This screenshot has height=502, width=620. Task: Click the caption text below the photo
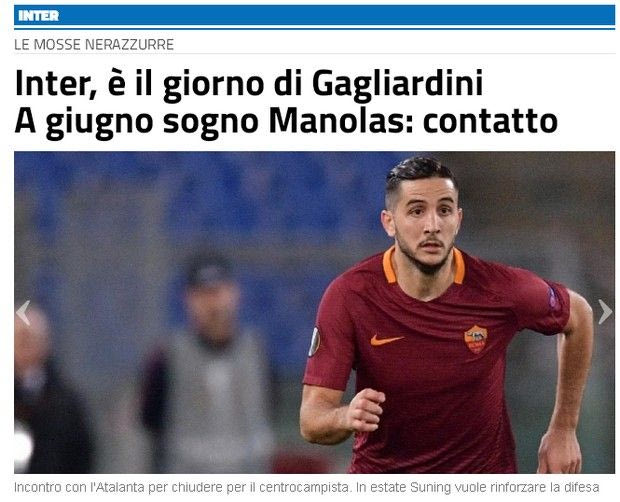tap(306, 487)
